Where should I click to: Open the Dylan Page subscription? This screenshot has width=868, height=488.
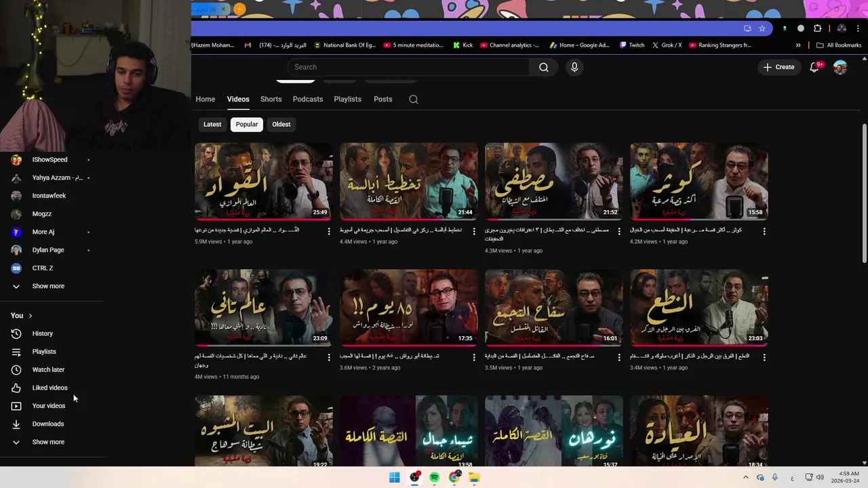48,250
